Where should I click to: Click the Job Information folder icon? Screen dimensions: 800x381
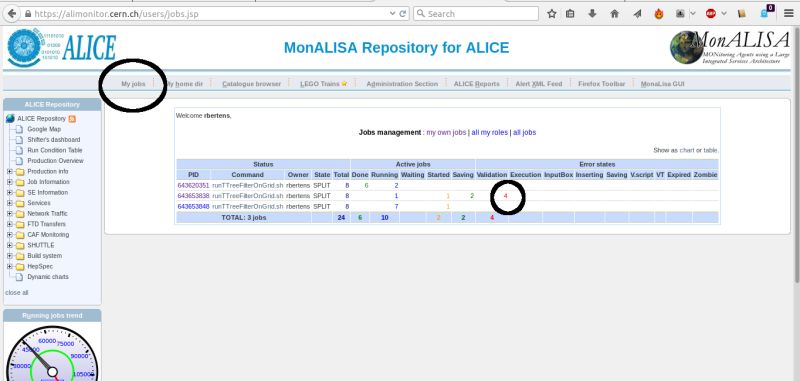click(x=19, y=182)
